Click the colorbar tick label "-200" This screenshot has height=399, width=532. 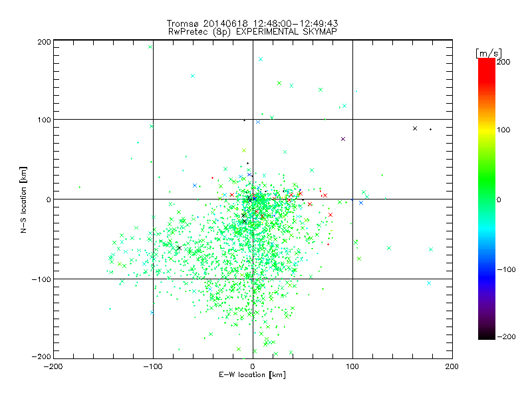[506, 336]
